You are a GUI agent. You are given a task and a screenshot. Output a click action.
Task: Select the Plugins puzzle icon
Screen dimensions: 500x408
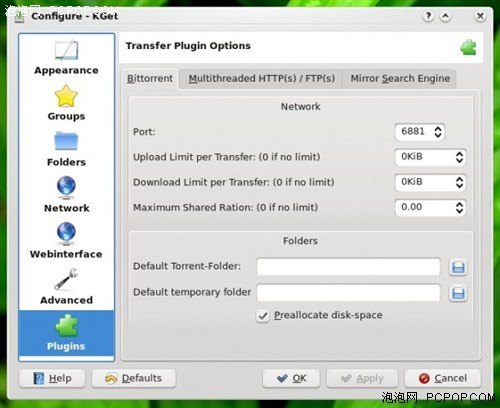[x=66, y=326]
